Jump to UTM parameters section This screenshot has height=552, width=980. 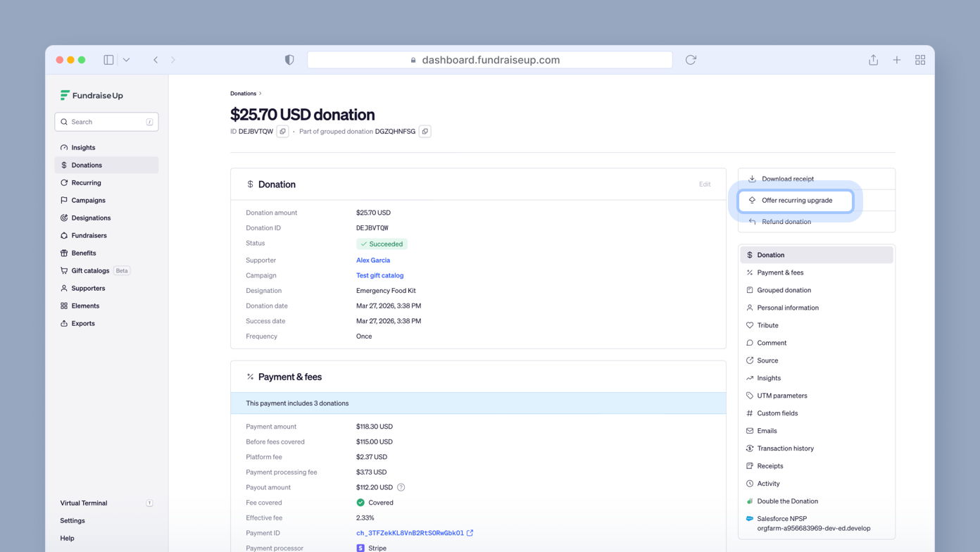pos(817,396)
